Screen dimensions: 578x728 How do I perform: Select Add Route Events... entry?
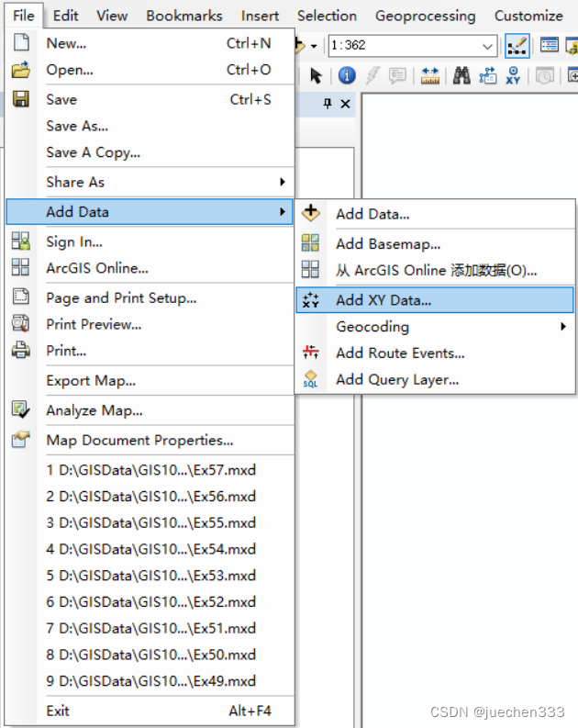pos(435,353)
